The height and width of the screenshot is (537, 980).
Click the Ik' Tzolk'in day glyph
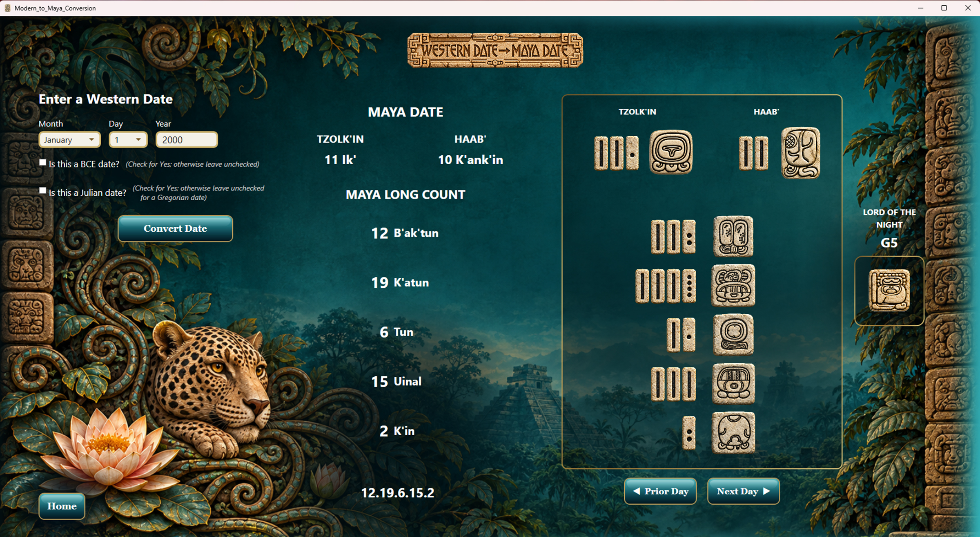(671, 152)
